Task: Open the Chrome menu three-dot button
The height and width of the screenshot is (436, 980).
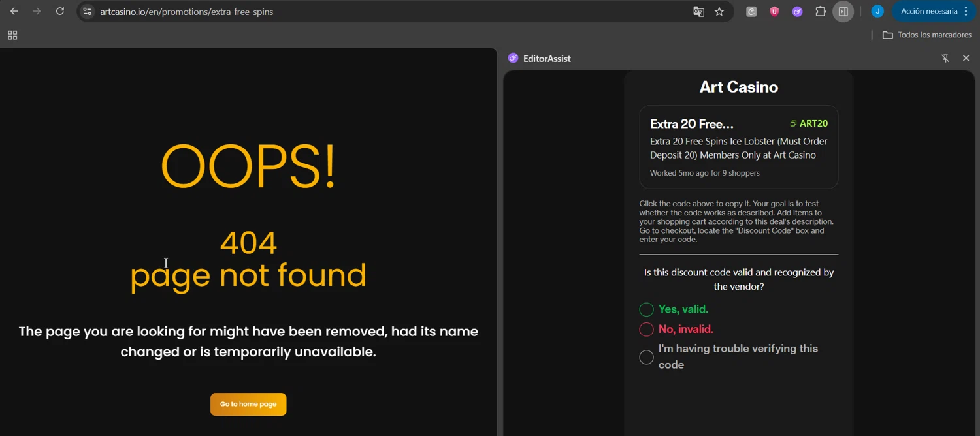Action: click(x=966, y=12)
